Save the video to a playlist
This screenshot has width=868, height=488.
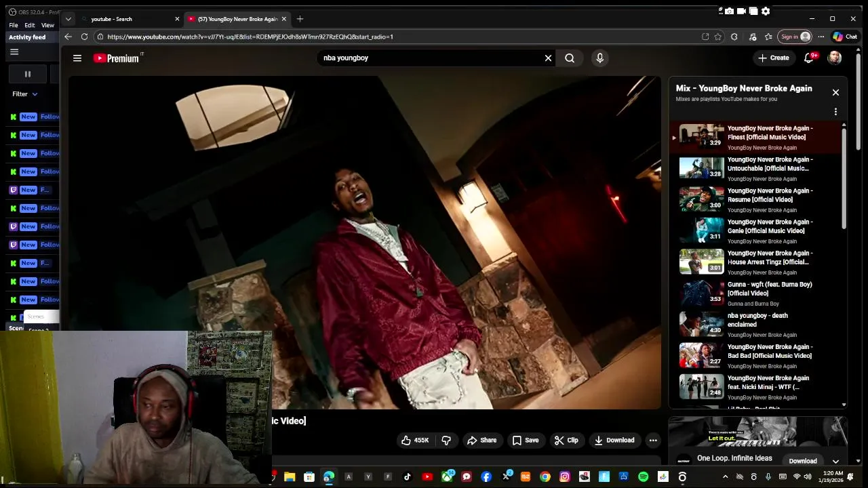click(526, 441)
